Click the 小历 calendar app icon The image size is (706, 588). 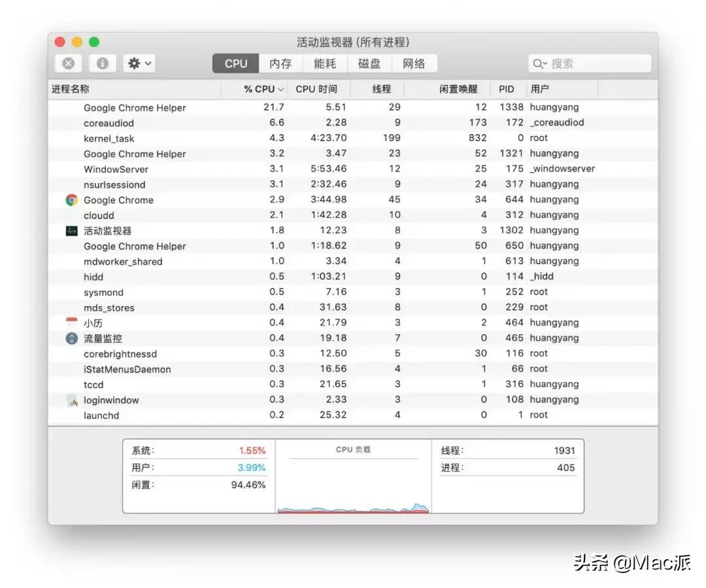tap(71, 322)
